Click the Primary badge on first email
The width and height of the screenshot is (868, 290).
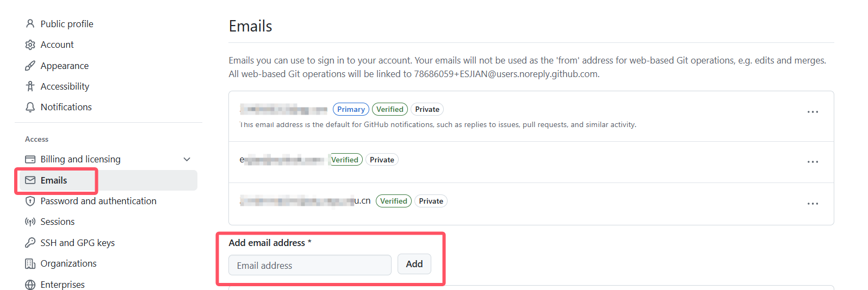351,109
